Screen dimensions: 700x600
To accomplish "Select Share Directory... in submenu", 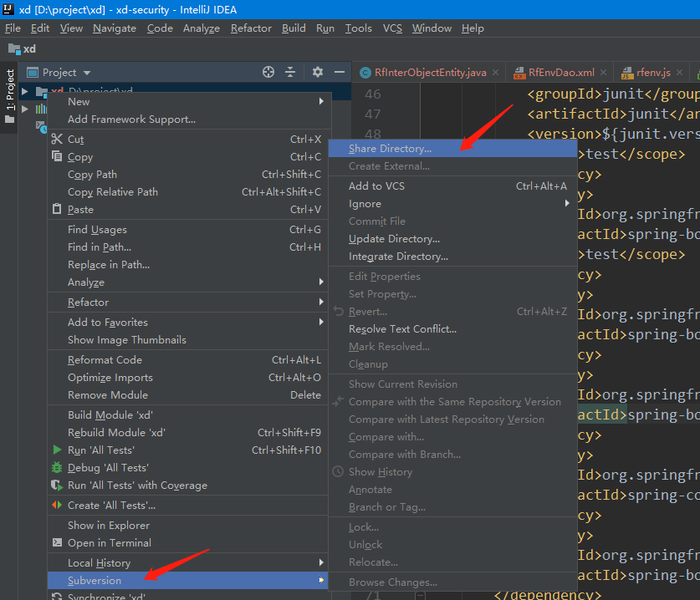I will (452, 149).
